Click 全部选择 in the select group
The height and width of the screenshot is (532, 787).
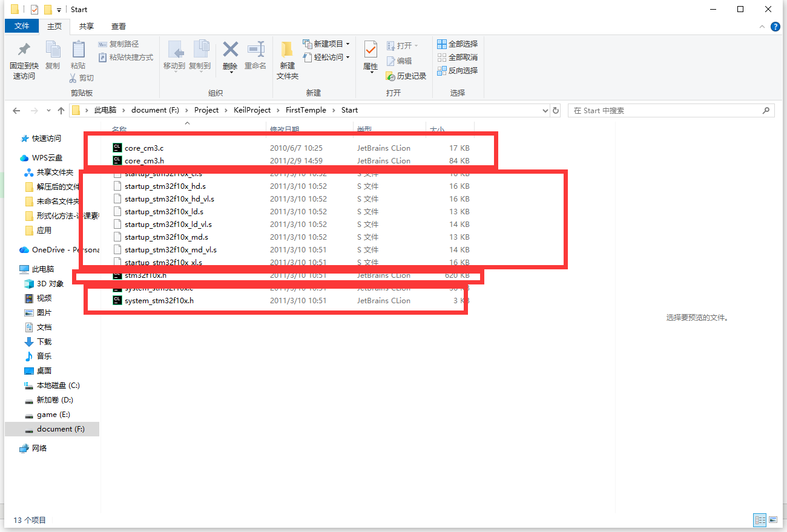458,44
